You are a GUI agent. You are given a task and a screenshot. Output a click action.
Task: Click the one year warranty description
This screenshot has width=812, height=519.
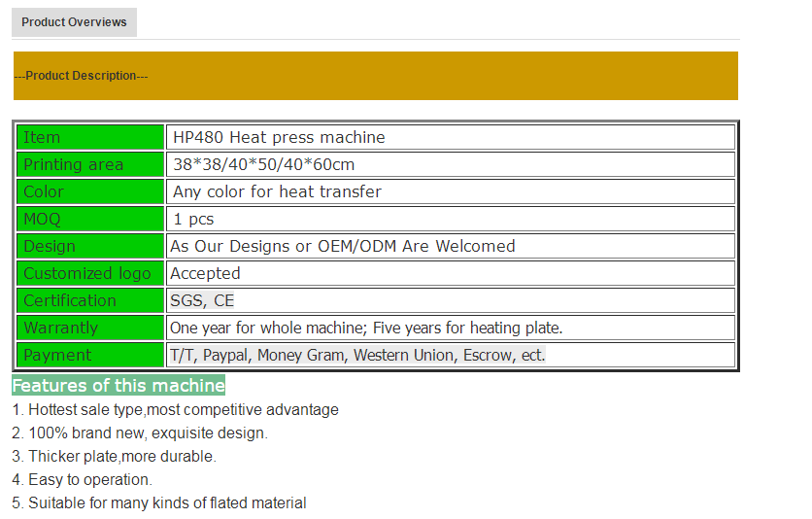point(366,328)
